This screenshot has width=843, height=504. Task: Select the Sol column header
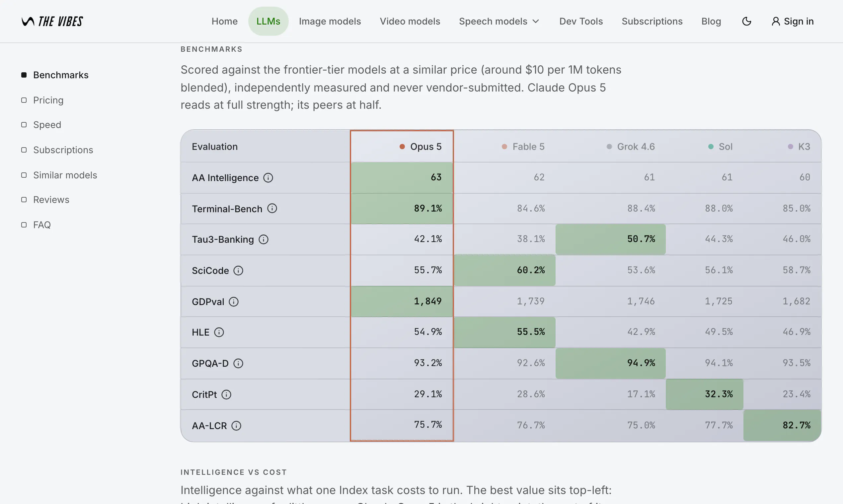[704, 147]
